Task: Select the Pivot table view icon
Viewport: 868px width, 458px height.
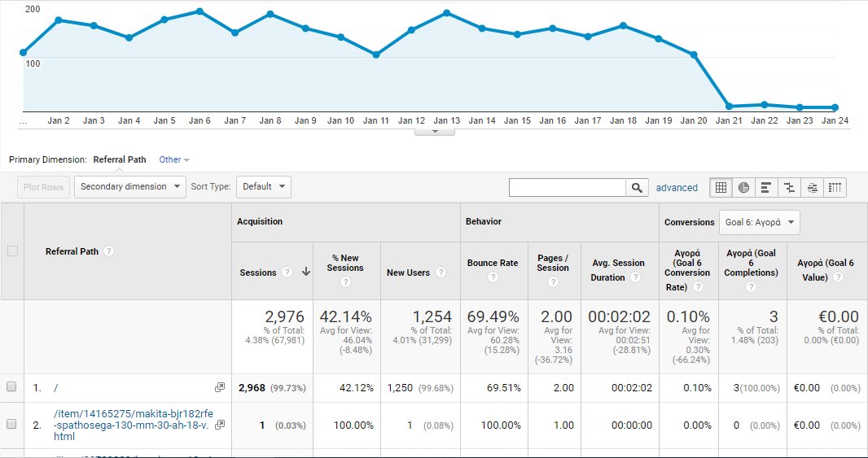Action: (x=835, y=188)
